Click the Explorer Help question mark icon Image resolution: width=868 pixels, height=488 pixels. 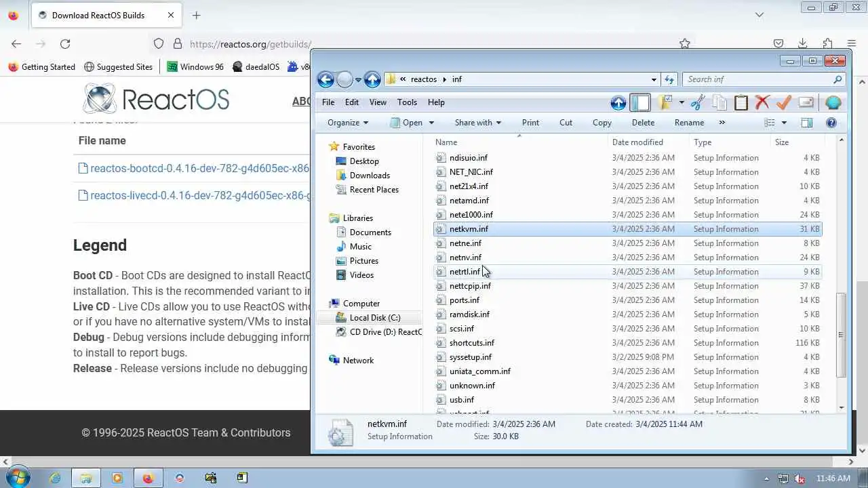831,123
